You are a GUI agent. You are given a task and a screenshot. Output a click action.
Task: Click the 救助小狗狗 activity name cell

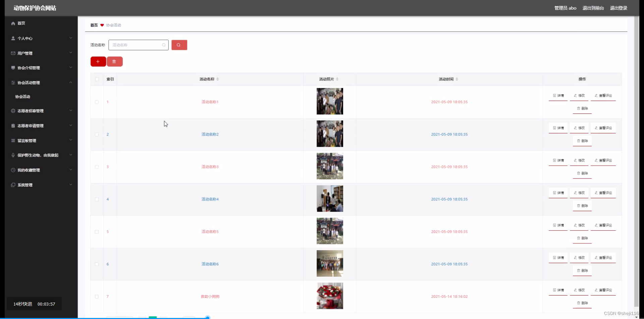click(210, 297)
